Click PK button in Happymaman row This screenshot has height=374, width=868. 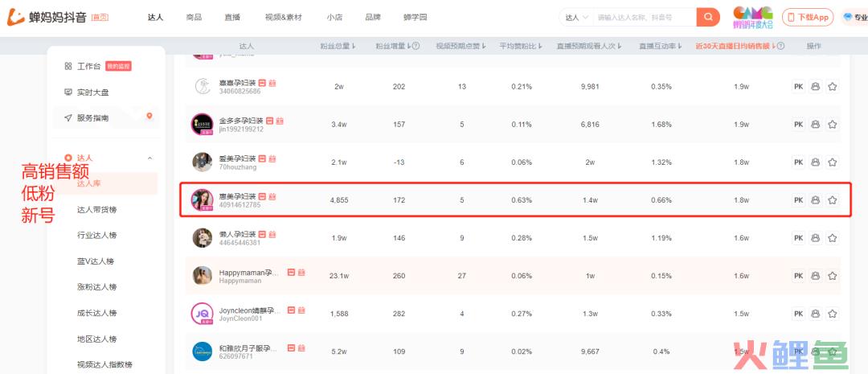798,275
